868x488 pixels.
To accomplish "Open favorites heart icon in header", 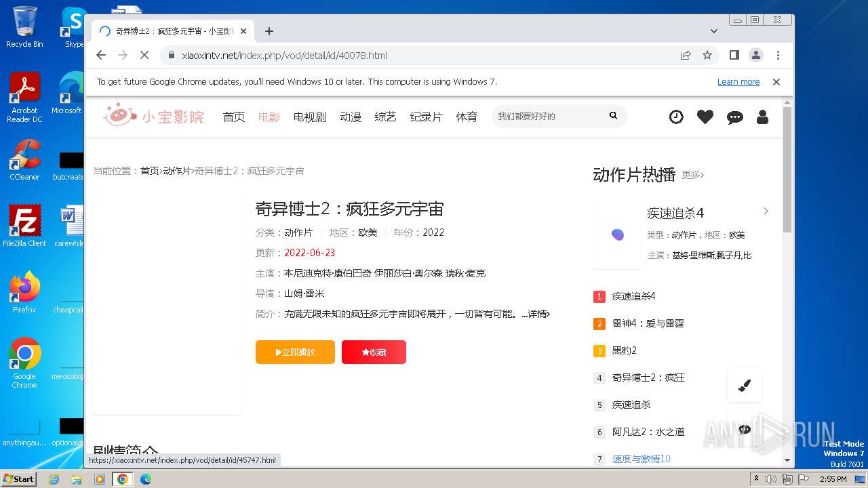I will pos(705,117).
